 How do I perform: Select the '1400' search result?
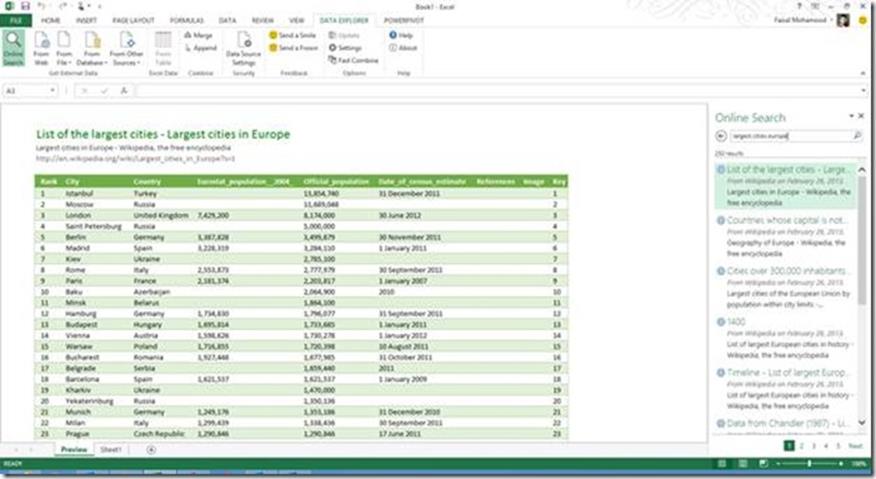point(784,338)
